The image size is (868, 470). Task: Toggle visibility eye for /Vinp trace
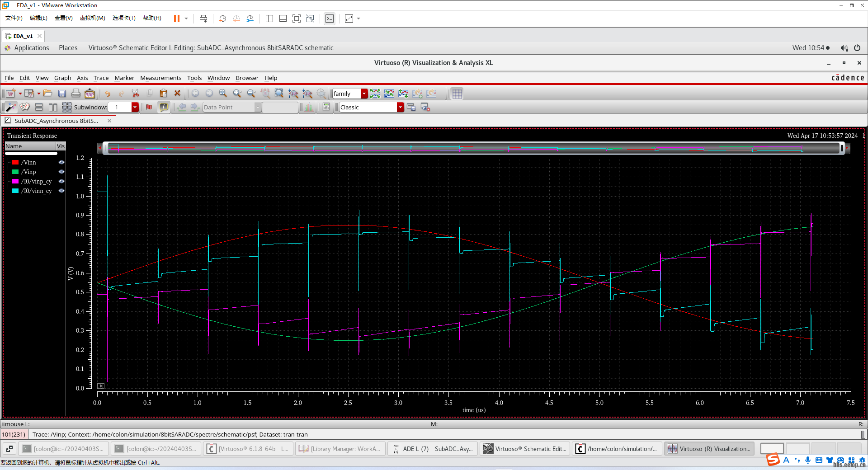click(61, 172)
